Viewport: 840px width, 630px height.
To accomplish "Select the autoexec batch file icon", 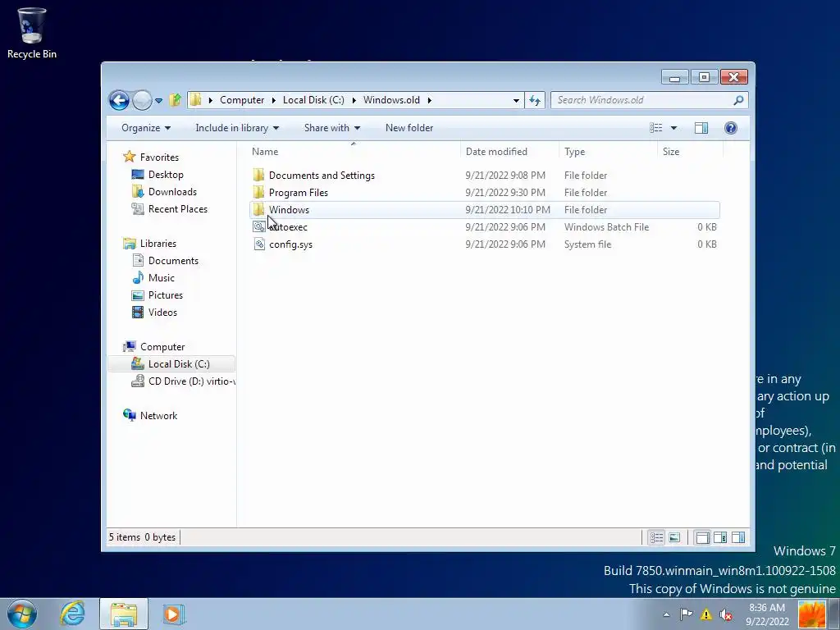I will [x=258, y=227].
